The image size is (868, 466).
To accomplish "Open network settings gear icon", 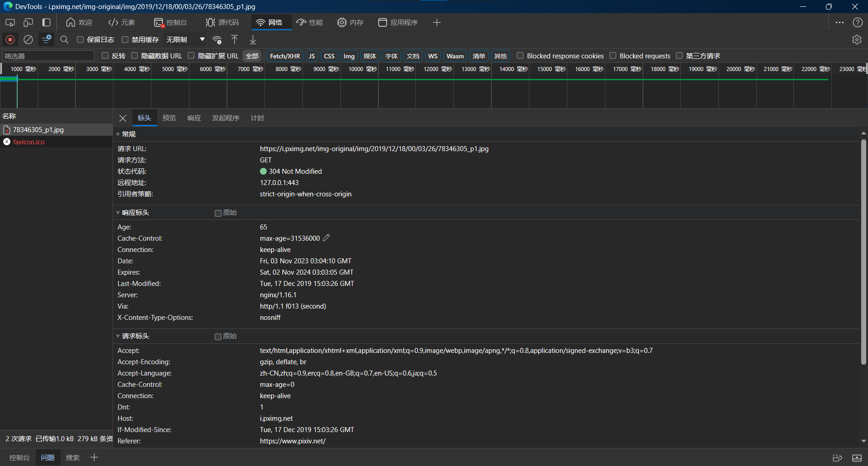I will pos(857,40).
